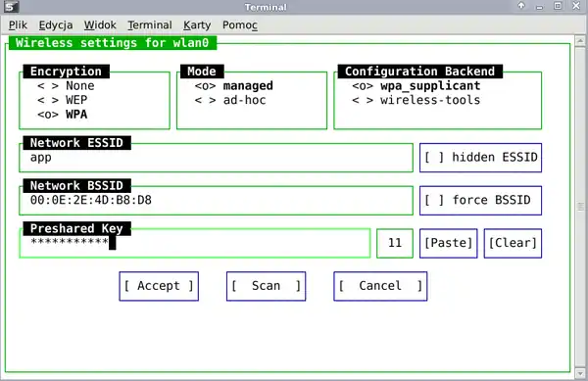Focus the Network ESSID input field
This screenshot has height=381, width=588.
coord(216,158)
